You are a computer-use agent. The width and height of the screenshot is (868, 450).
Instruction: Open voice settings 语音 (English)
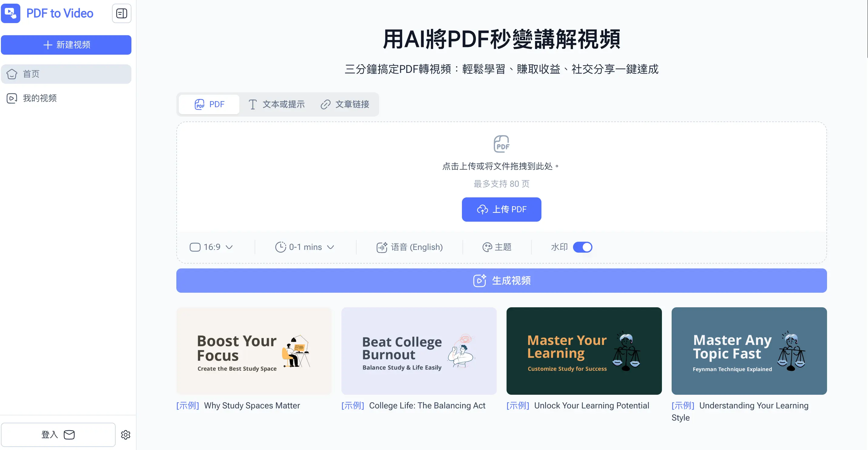tap(409, 247)
